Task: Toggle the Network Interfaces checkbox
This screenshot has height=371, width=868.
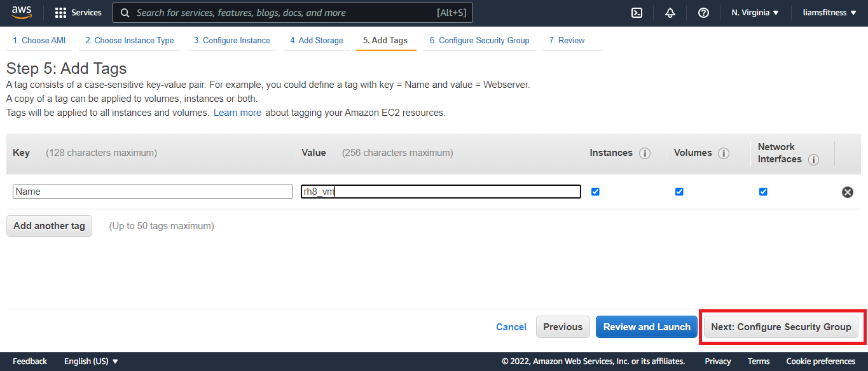Action: coord(763,192)
